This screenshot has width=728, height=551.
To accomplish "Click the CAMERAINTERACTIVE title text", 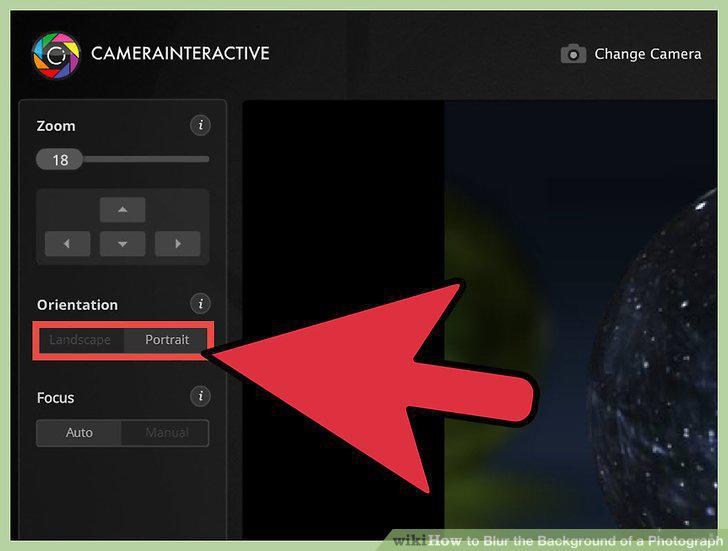I will (180, 53).
